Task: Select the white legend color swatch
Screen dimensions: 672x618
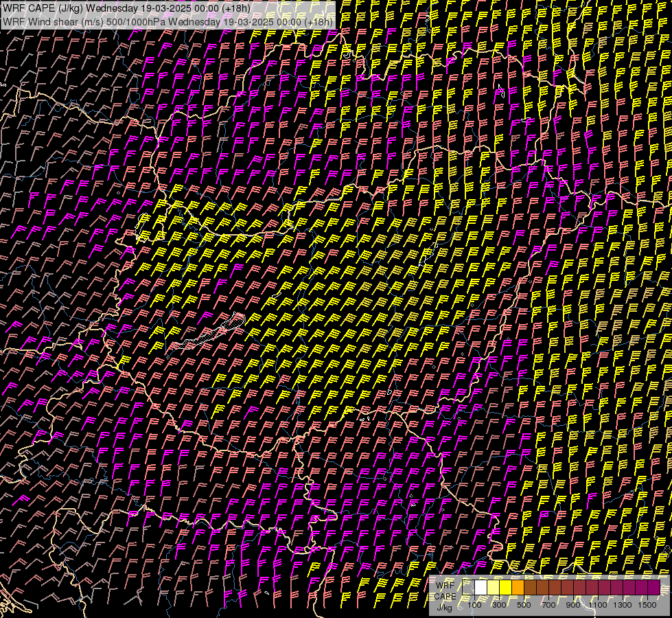Action: coord(481,587)
